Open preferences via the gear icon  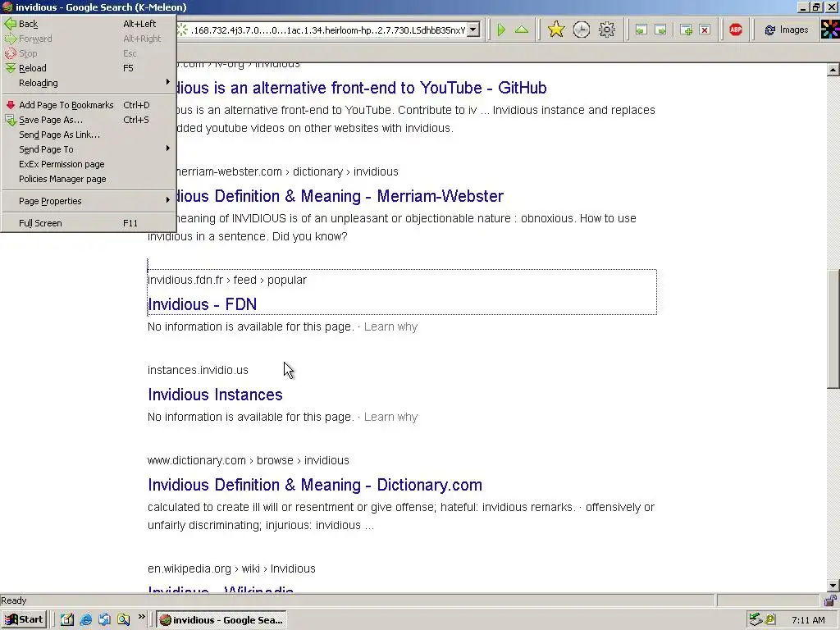[x=606, y=30]
